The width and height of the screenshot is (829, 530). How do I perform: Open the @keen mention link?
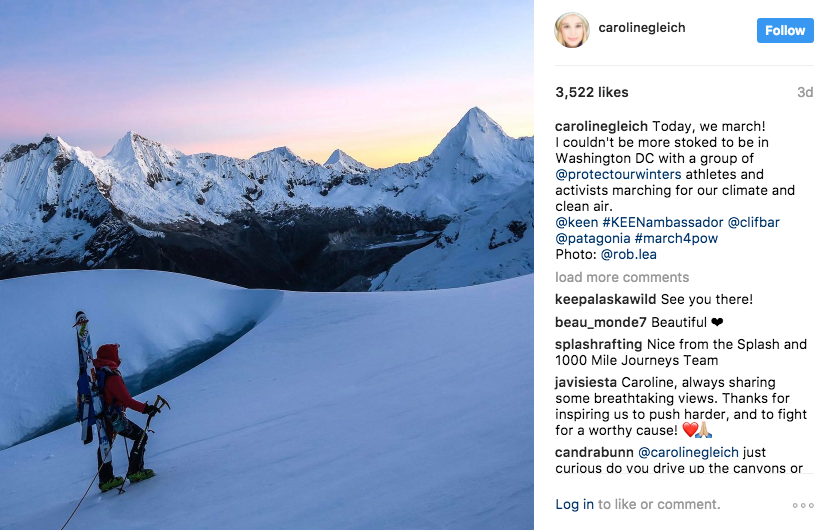pyautogui.click(x=576, y=222)
